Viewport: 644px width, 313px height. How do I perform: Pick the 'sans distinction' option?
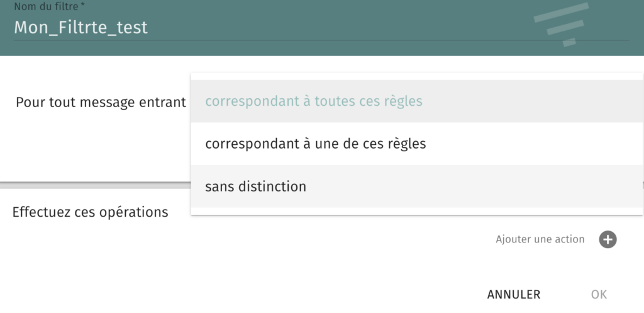[255, 186]
